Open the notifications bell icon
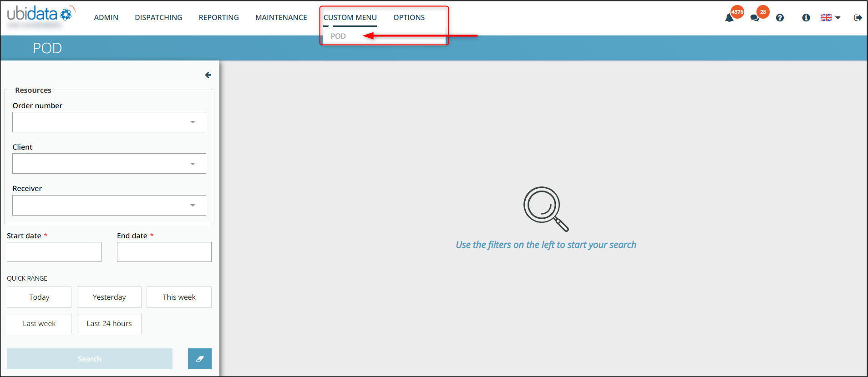The image size is (868, 377). 729,18
